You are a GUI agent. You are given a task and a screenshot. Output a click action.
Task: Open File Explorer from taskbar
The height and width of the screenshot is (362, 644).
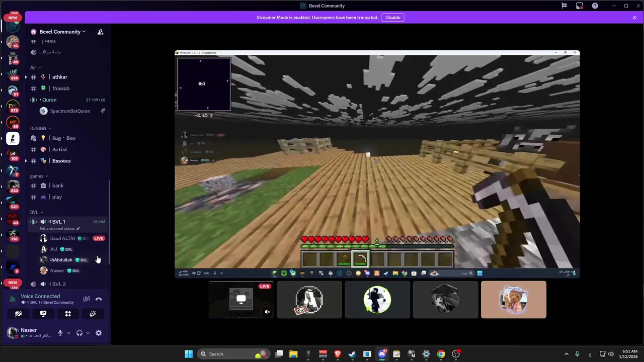click(293, 354)
